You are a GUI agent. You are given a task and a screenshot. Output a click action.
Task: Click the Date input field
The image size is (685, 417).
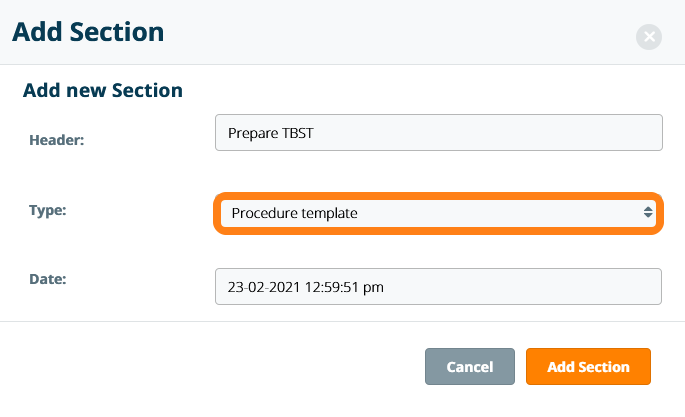(438, 287)
